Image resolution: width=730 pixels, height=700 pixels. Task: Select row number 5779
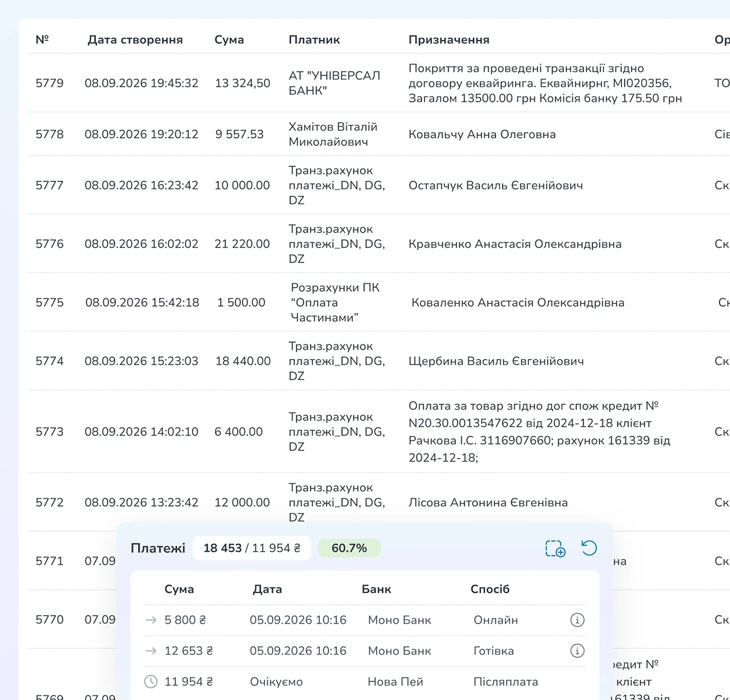[x=50, y=83]
